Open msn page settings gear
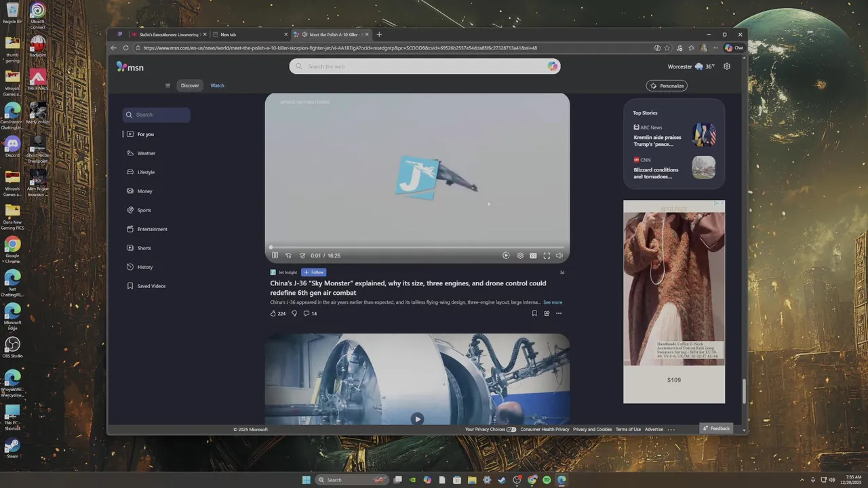868x488 pixels. (x=727, y=66)
